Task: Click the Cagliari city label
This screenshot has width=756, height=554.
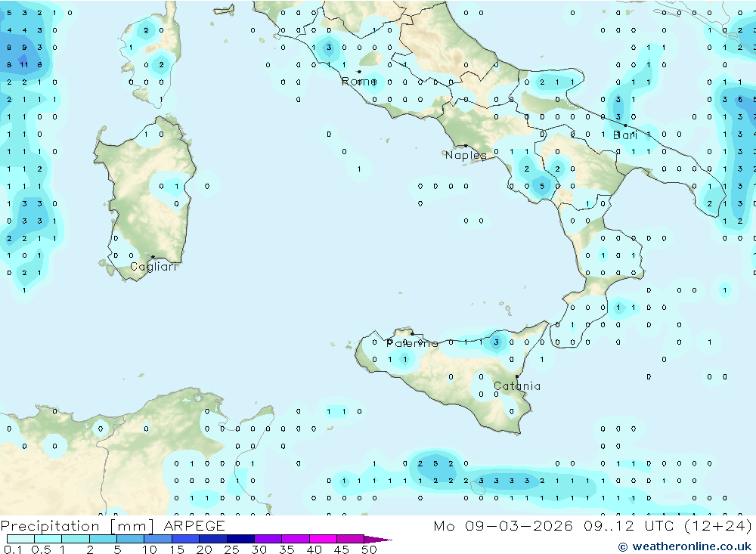Action: (153, 267)
